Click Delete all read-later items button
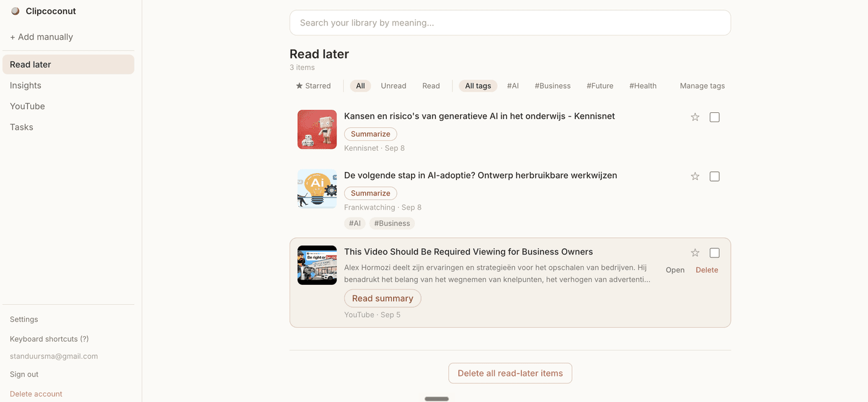This screenshot has width=868, height=402. (510, 373)
